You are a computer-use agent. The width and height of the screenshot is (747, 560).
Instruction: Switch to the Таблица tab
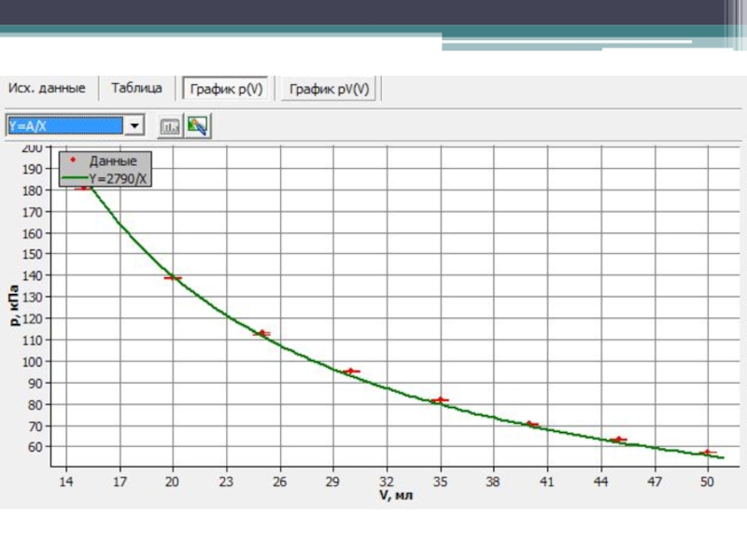[x=136, y=89]
